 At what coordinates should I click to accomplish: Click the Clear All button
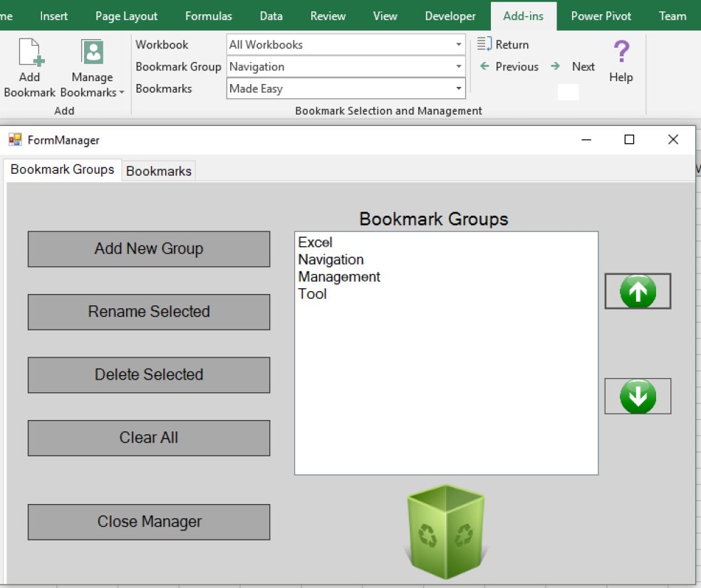point(148,438)
